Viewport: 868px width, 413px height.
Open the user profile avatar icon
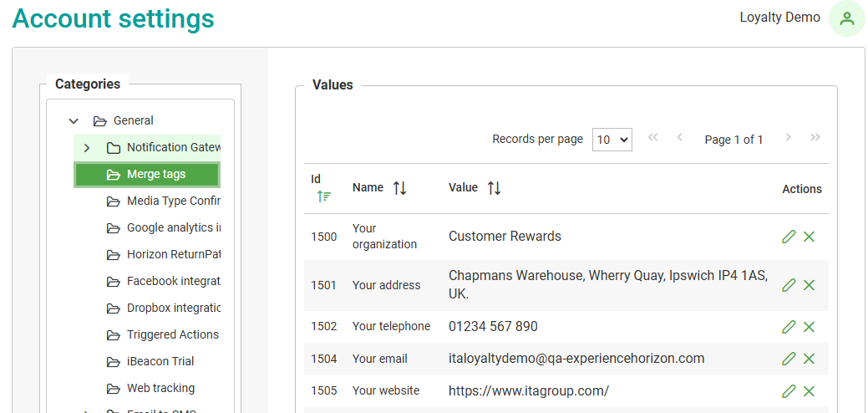tap(846, 18)
